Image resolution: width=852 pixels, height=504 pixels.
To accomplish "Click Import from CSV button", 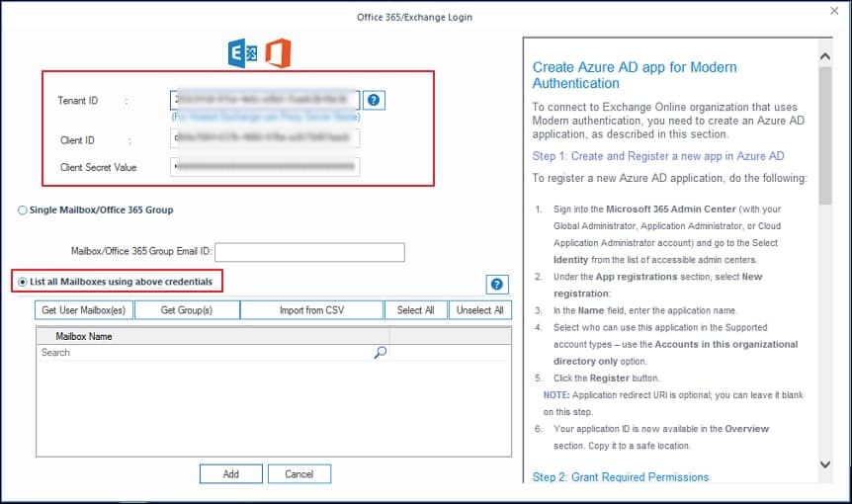I will coord(312,310).
